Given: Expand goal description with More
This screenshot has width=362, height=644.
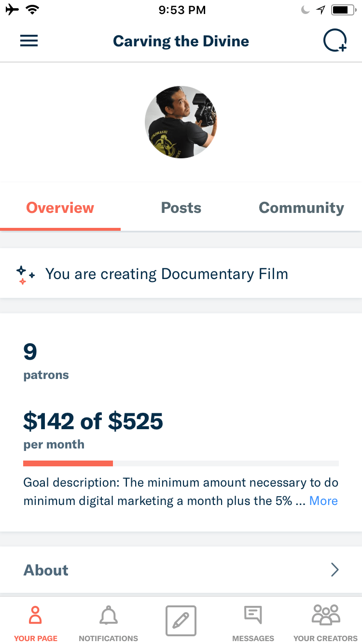Looking at the screenshot, I should point(323,501).
